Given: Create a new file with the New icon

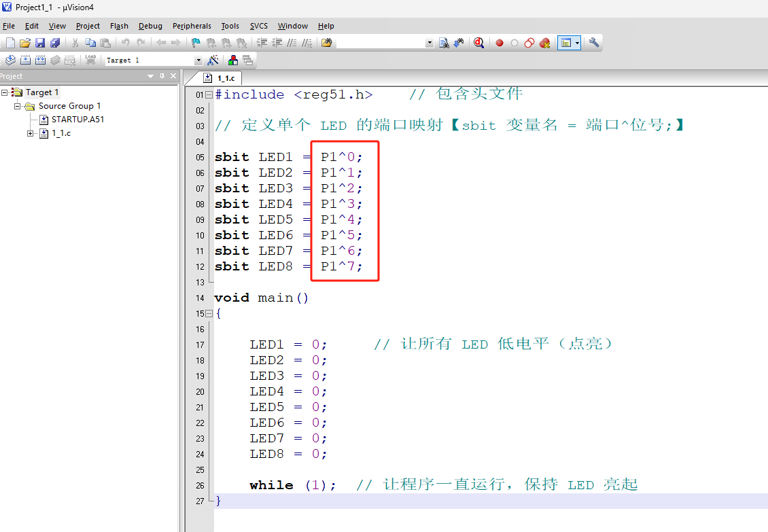Looking at the screenshot, I should (x=10, y=43).
